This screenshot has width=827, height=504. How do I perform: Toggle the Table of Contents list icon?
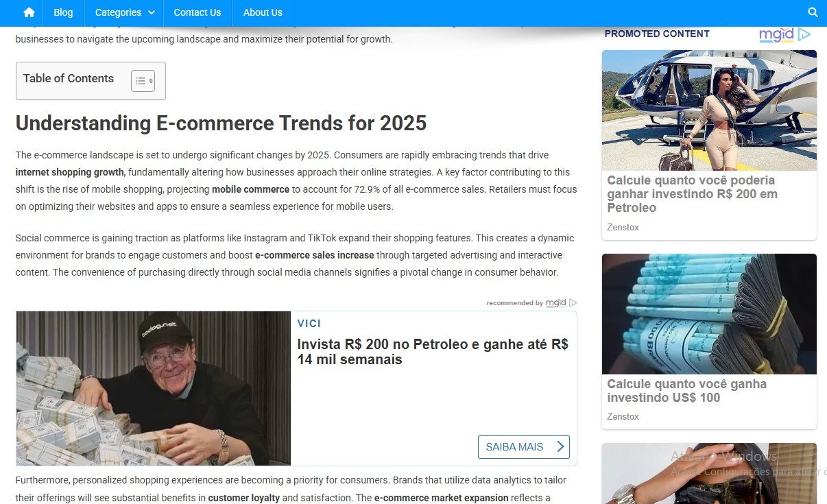tap(143, 81)
